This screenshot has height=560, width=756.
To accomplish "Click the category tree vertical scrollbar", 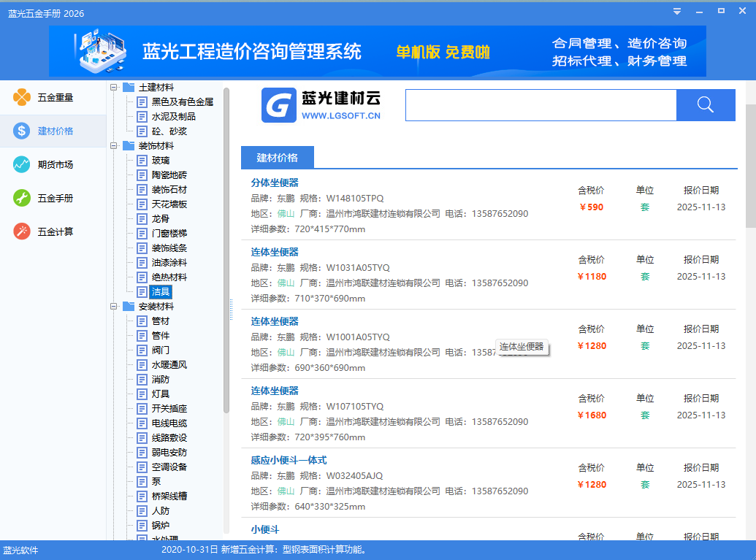I will [226, 248].
